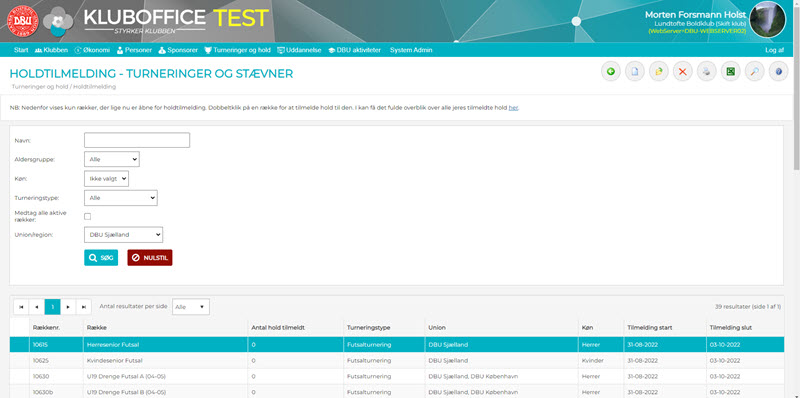This screenshot has height=398, width=800.
Task: Open 'Antal resultater per side' dropdown
Action: pos(191,307)
